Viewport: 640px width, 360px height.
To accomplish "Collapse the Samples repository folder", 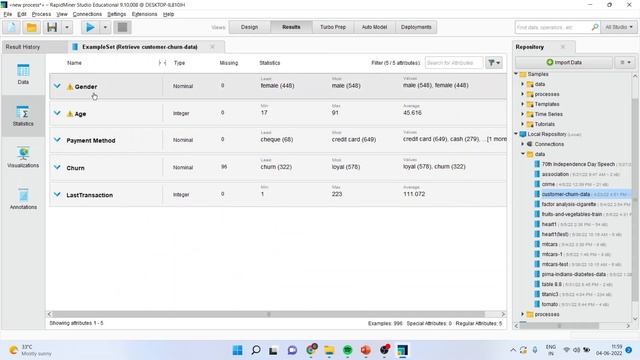I will pyautogui.click(x=516, y=74).
